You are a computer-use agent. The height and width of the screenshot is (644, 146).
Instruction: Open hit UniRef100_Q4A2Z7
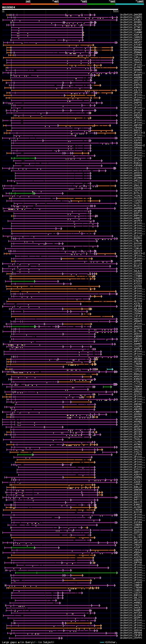(x=131, y=158)
